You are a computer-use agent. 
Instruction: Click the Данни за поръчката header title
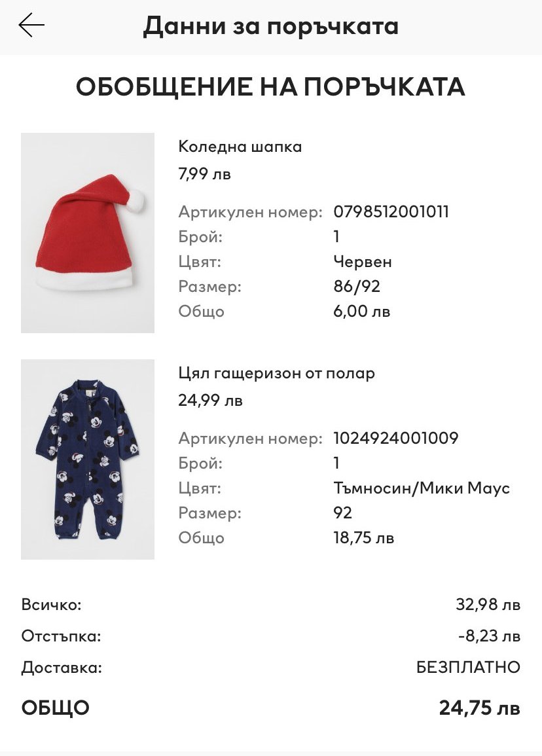point(271,26)
